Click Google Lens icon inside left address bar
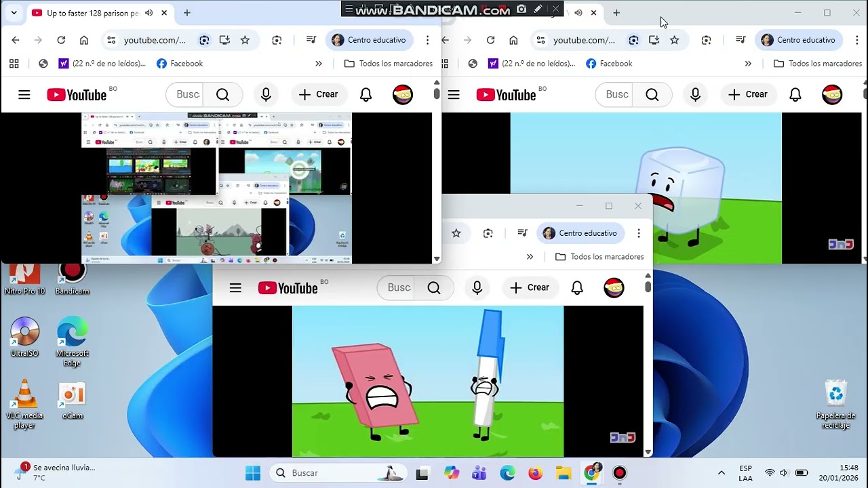This screenshot has width=868, height=488. [x=204, y=40]
